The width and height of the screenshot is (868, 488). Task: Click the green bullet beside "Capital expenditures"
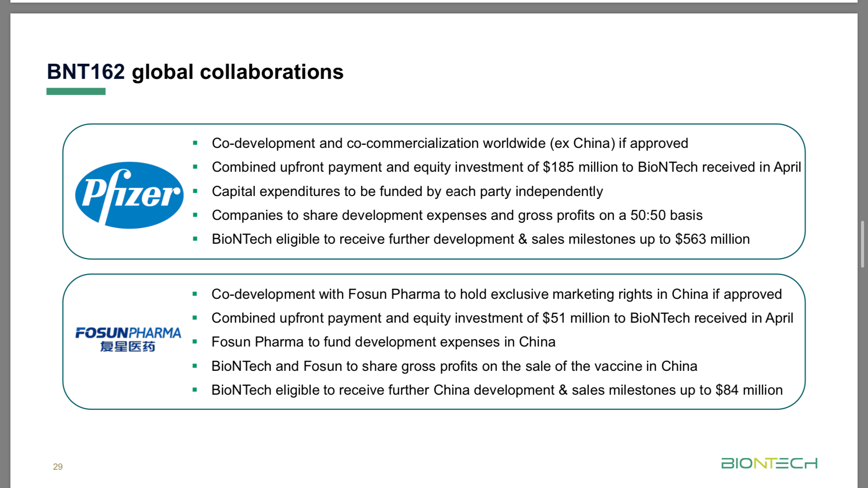[x=195, y=191]
